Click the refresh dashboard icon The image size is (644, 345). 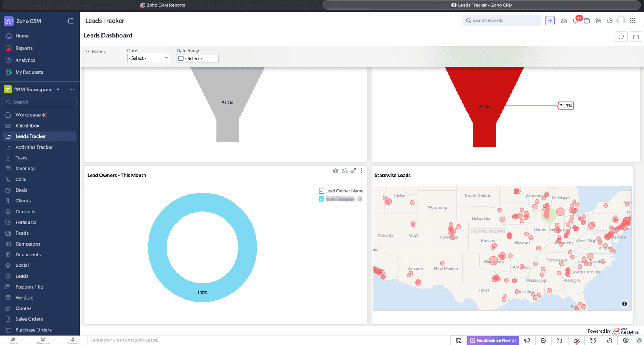point(621,37)
